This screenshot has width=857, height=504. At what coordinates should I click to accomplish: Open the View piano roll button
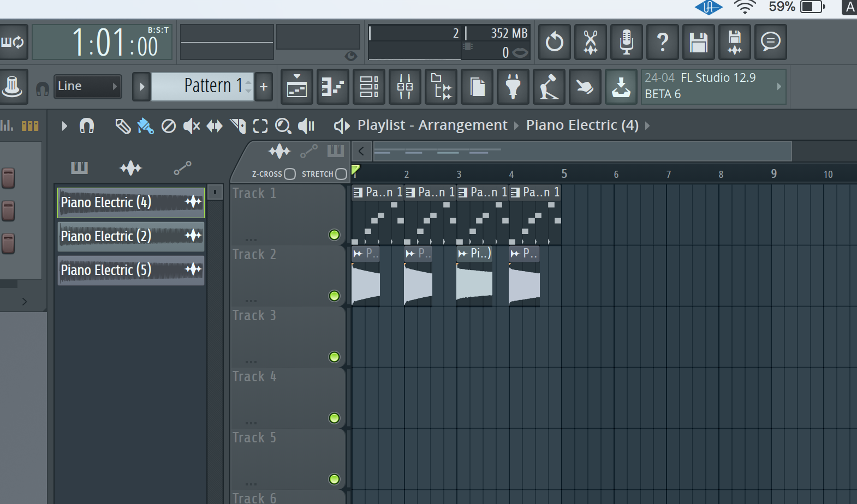pyautogui.click(x=333, y=87)
